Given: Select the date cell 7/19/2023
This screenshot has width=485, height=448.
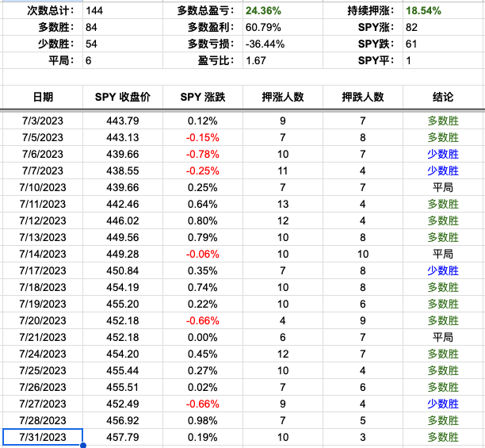Looking at the screenshot, I should [x=43, y=304].
